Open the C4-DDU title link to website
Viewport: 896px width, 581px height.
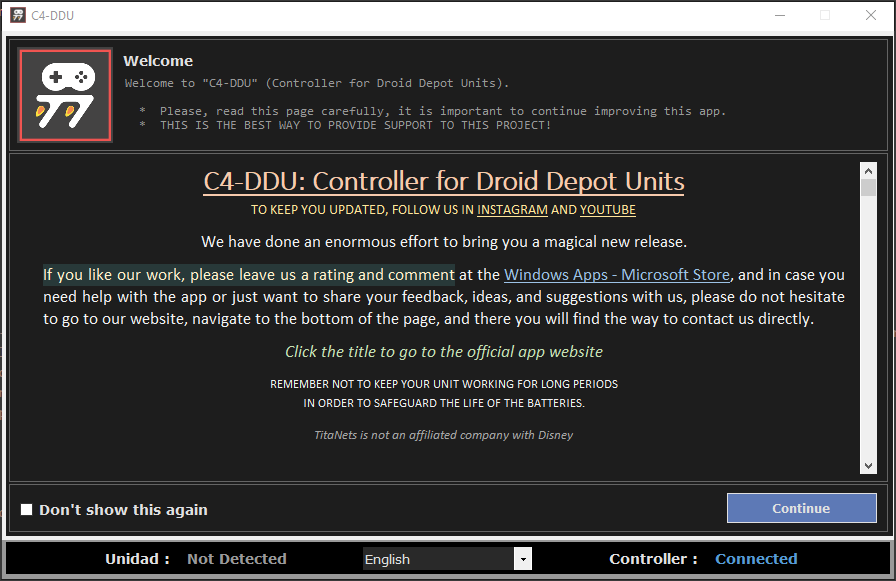click(444, 182)
